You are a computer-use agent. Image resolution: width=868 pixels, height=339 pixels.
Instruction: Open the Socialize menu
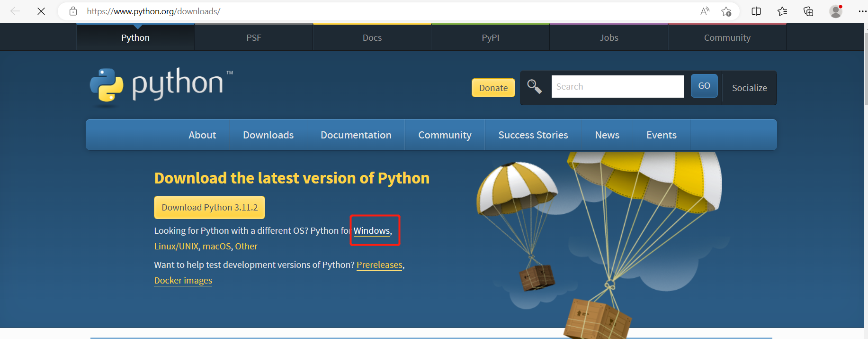749,88
